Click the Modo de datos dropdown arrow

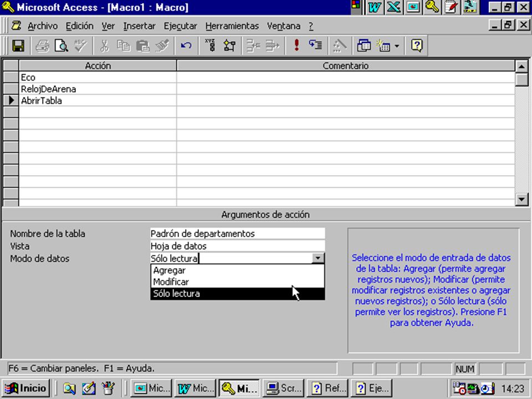(318, 258)
